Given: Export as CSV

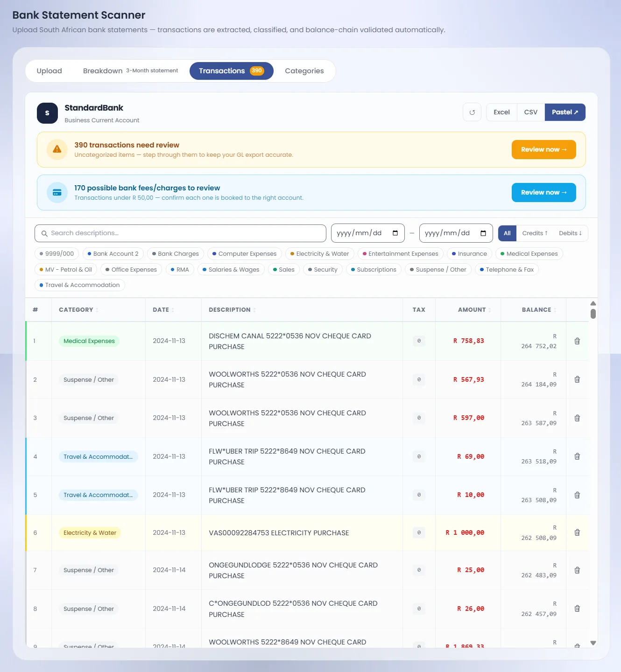Looking at the screenshot, I should tap(531, 112).
